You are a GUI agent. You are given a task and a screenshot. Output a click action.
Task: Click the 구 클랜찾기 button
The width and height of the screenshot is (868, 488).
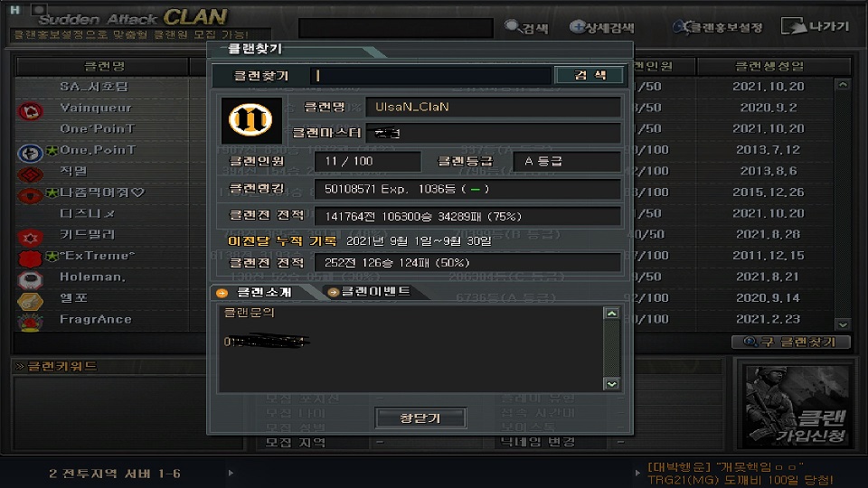click(x=790, y=342)
